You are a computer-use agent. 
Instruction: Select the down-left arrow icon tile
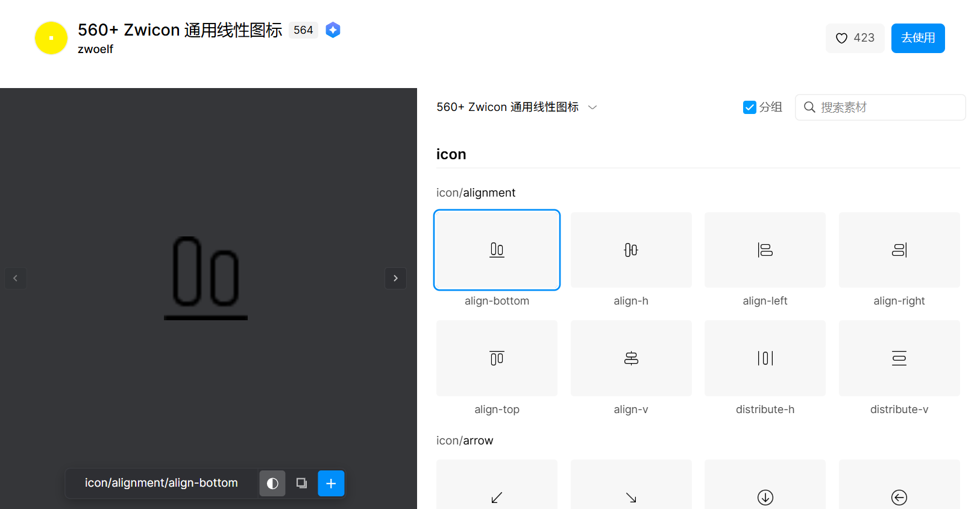[497, 485]
